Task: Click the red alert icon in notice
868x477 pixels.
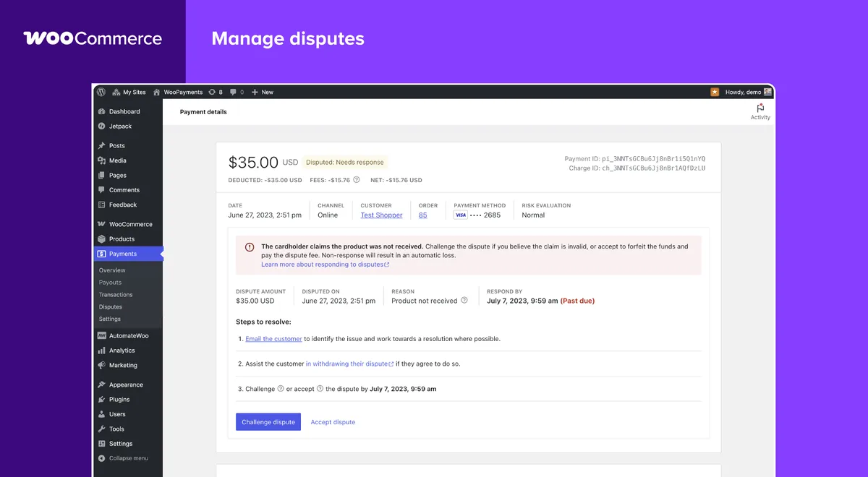Action: [x=250, y=246]
